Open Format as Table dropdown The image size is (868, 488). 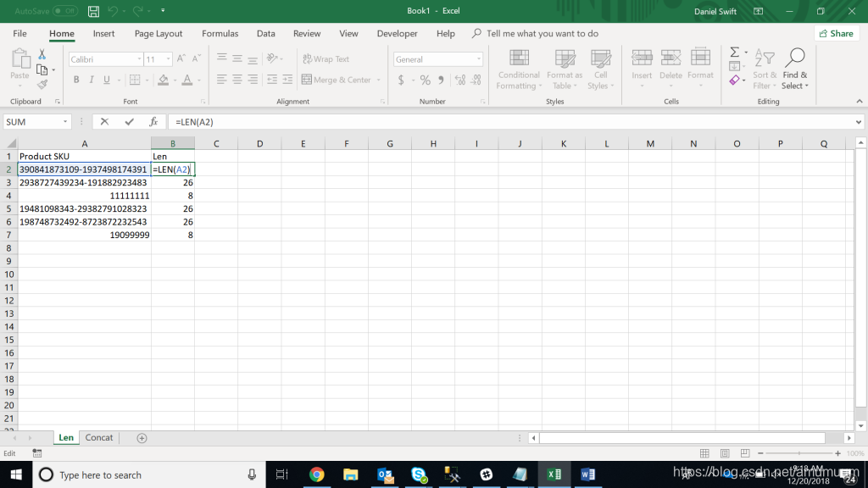(565, 69)
